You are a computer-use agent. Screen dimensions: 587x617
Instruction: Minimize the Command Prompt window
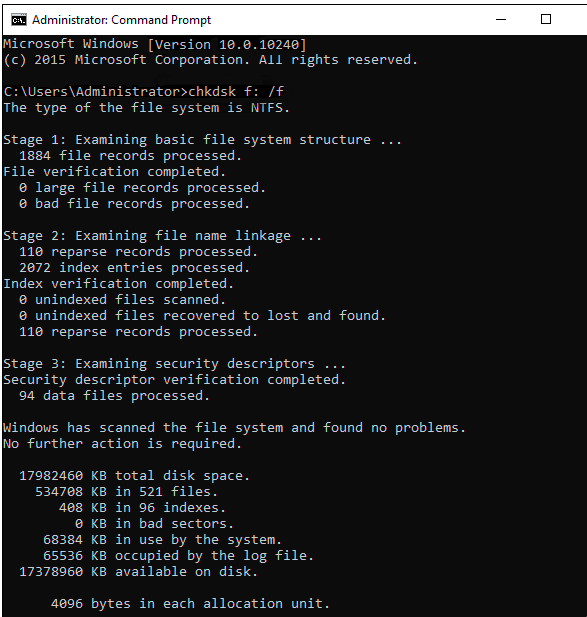tap(501, 19)
